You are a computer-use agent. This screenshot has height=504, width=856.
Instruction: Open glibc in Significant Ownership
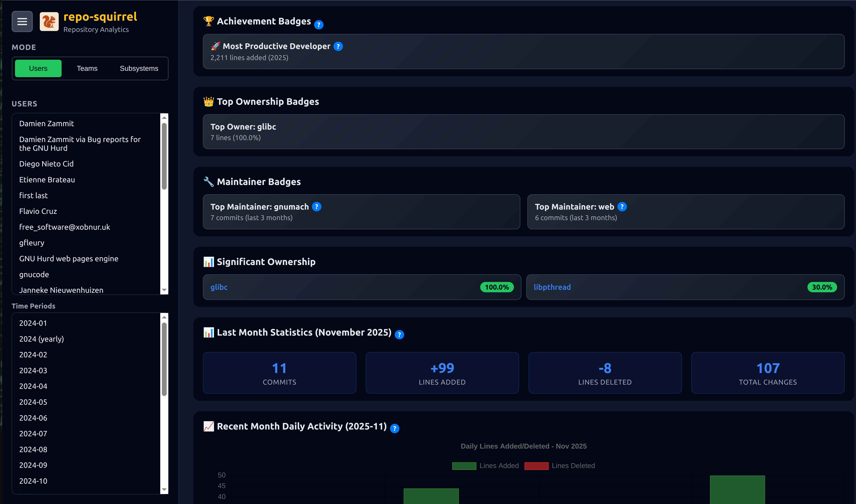click(x=219, y=287)
